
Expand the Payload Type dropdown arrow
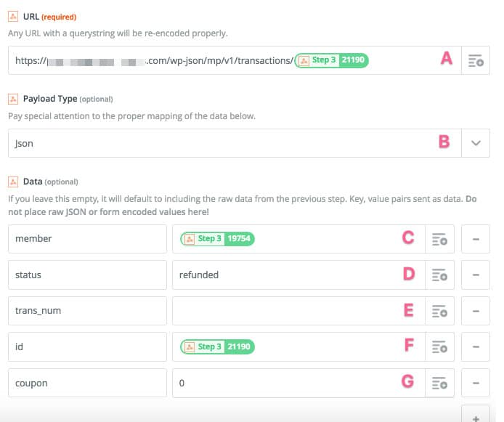point(476,143)
